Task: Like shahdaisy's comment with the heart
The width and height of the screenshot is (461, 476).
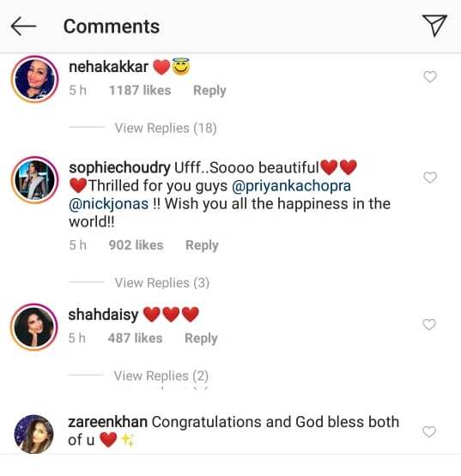Action: (x=429, y=325)
